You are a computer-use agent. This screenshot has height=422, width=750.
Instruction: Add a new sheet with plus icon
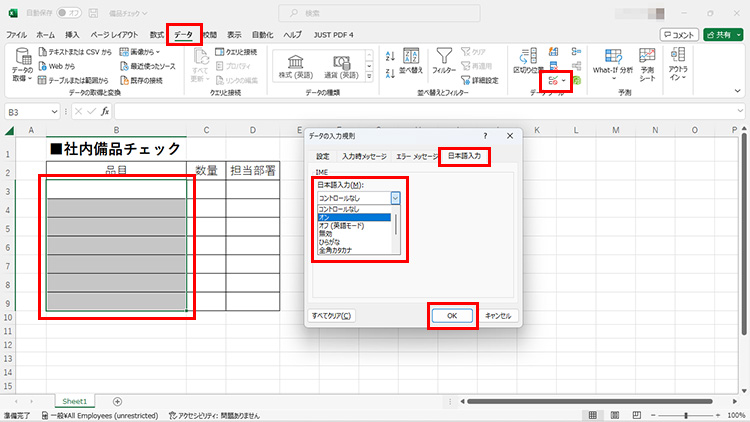coord(118,401)
